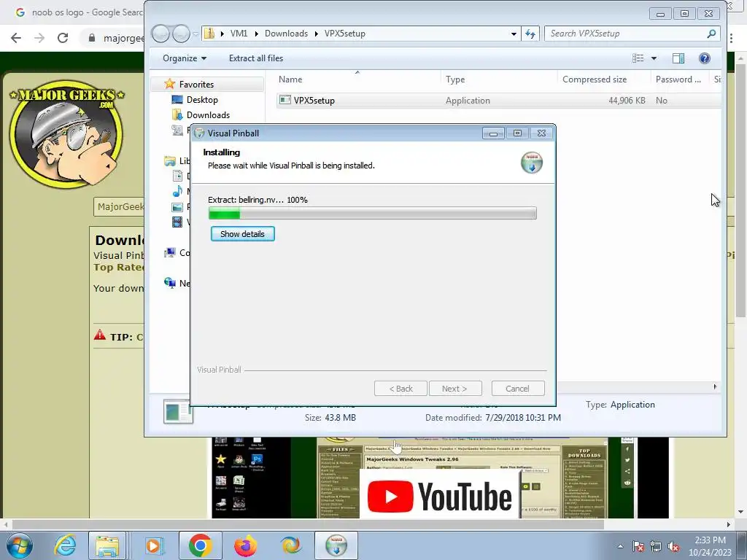747x560 pixels.
Task: Click the Show details button
Action: click(242, 234)
